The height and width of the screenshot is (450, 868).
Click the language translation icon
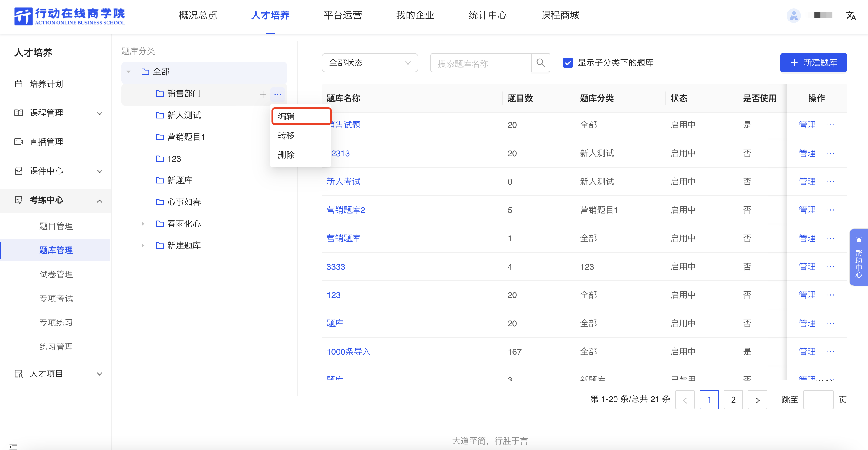pyautogui.click(x=851, y=15)
